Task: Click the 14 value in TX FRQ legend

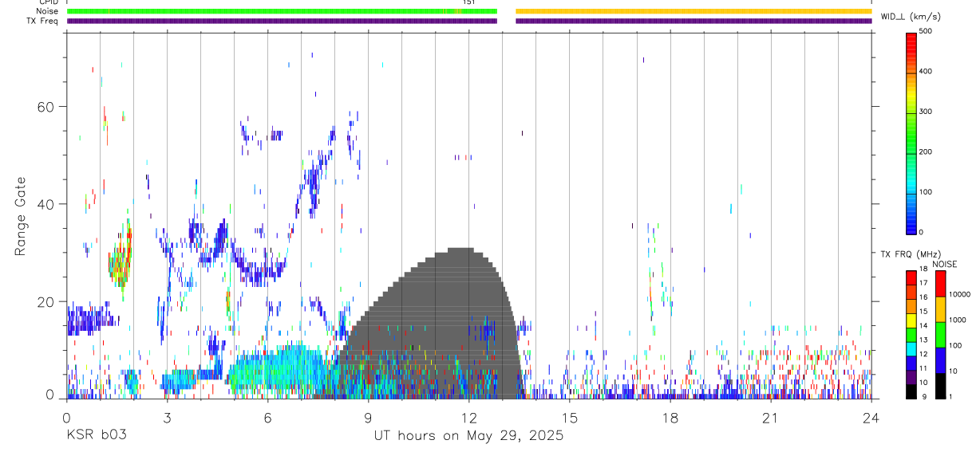Action: (x=922, y=325)
